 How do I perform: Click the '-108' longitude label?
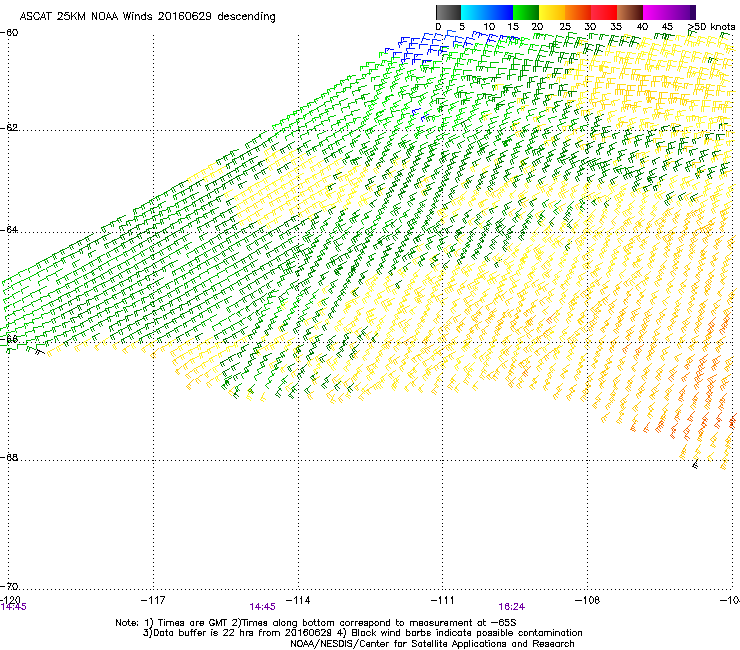[588, 600]
